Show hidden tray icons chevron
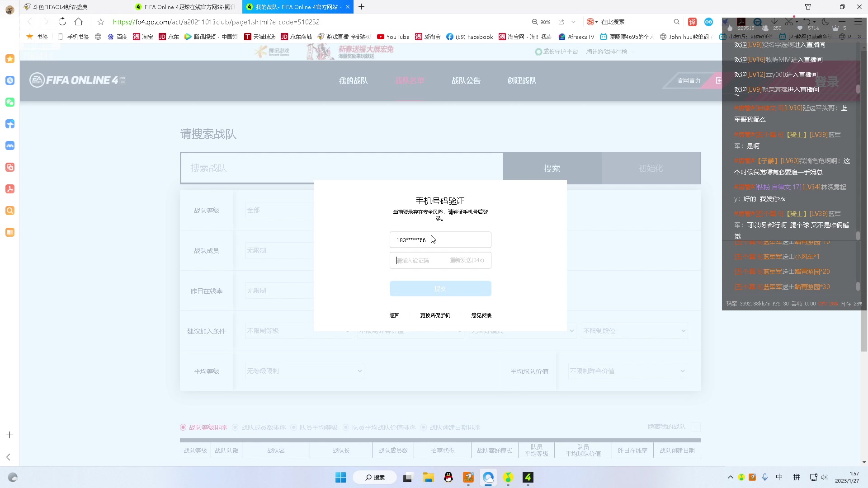Image resolution: width=868 pixels, height=488 pixels. (730, 477)
